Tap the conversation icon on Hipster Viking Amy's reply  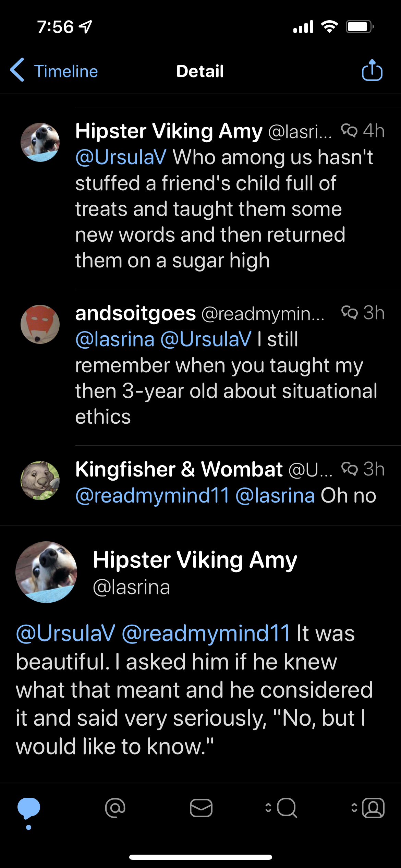click(349, 130)
